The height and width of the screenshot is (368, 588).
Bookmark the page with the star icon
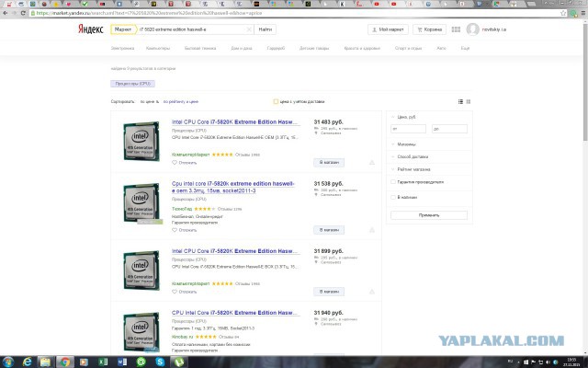click(563, 13)
